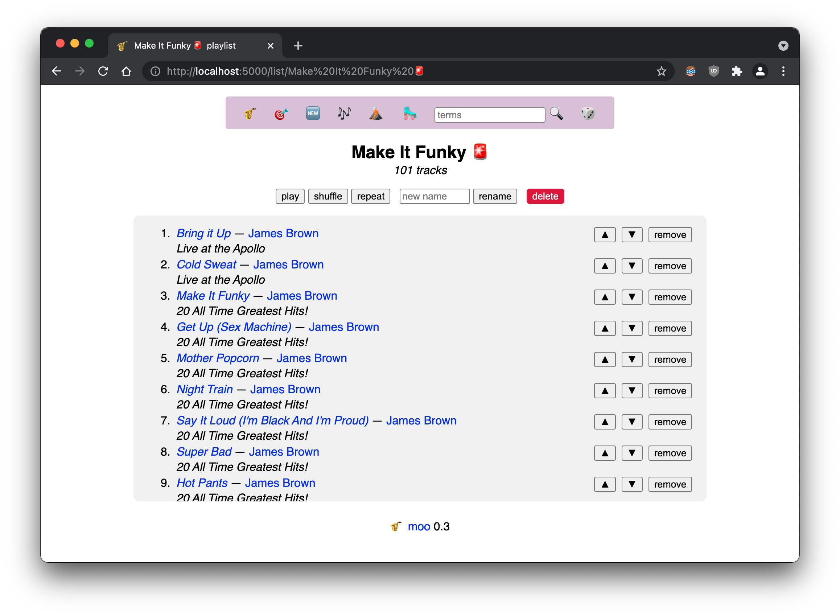Focus the new name text field
Viewport: 840px width, 616px height.
[434, 197]
